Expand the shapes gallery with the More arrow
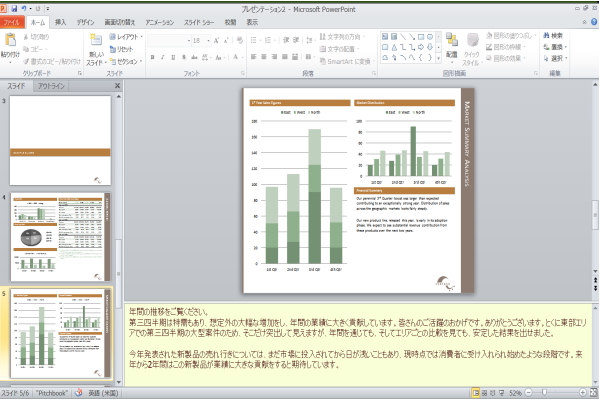 [x=439, y=58]
